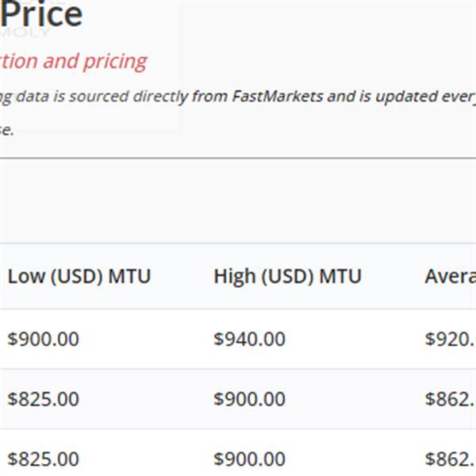Click the "sourced directly" phrase in the description
This screenshot has height=476, width=476.
(x=135, y=97)
